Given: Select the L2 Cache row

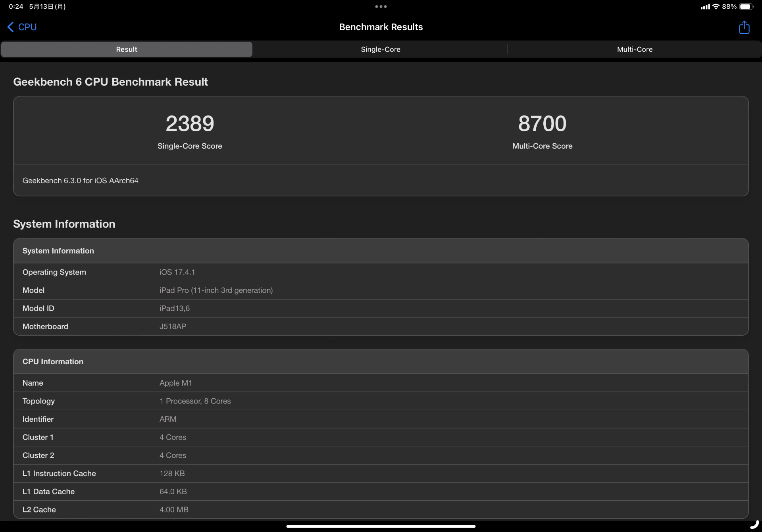Looking at the screenshot, I should [381, 509].
